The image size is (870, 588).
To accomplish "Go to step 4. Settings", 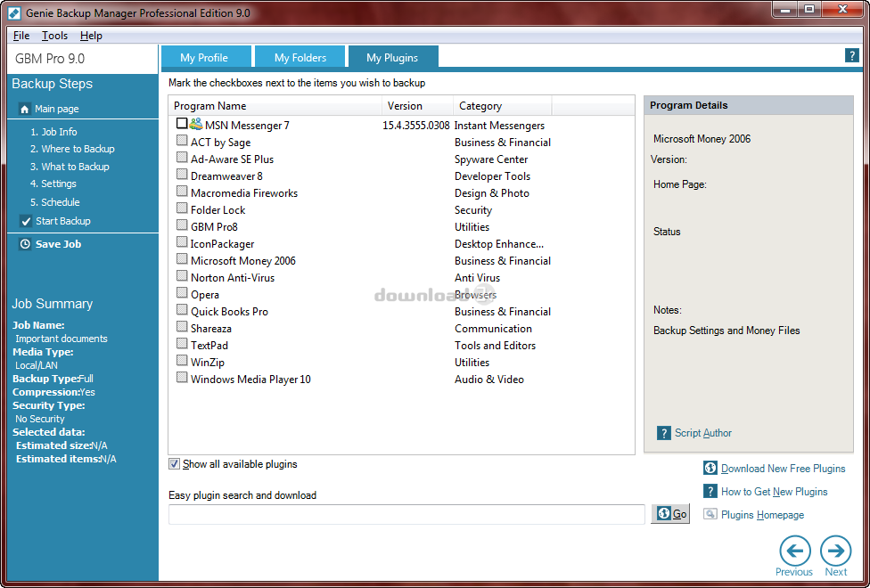I will coord(53,184).
